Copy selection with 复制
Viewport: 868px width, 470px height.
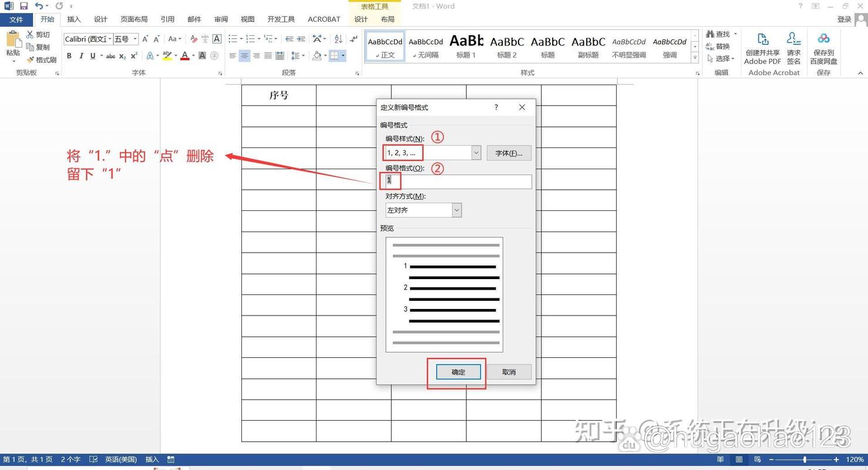pyautogui.click(x=38, y=47)
